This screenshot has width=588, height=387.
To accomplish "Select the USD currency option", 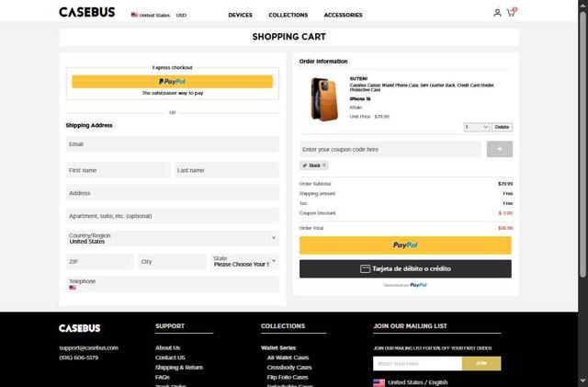I will (181, 16).
